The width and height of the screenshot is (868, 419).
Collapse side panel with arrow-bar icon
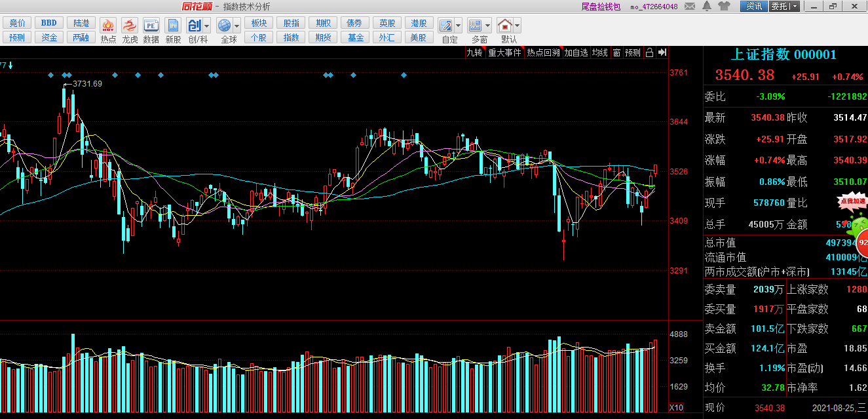(x=662, y=52)
